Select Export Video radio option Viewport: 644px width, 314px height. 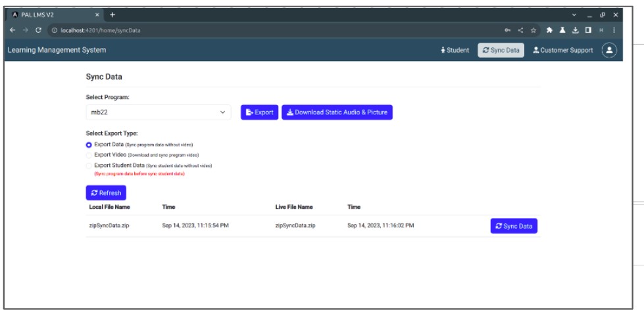89,156
